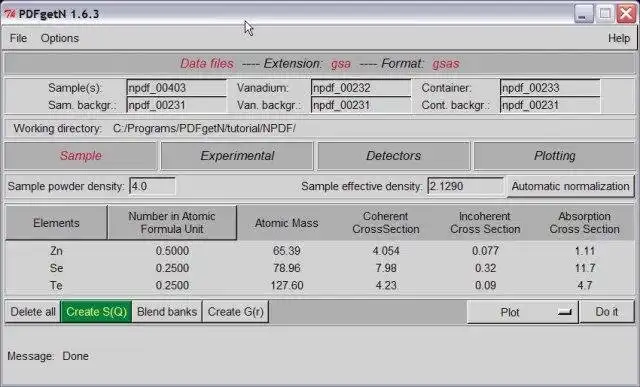Click the Absorption Cross Section column header

pos(584,223)
